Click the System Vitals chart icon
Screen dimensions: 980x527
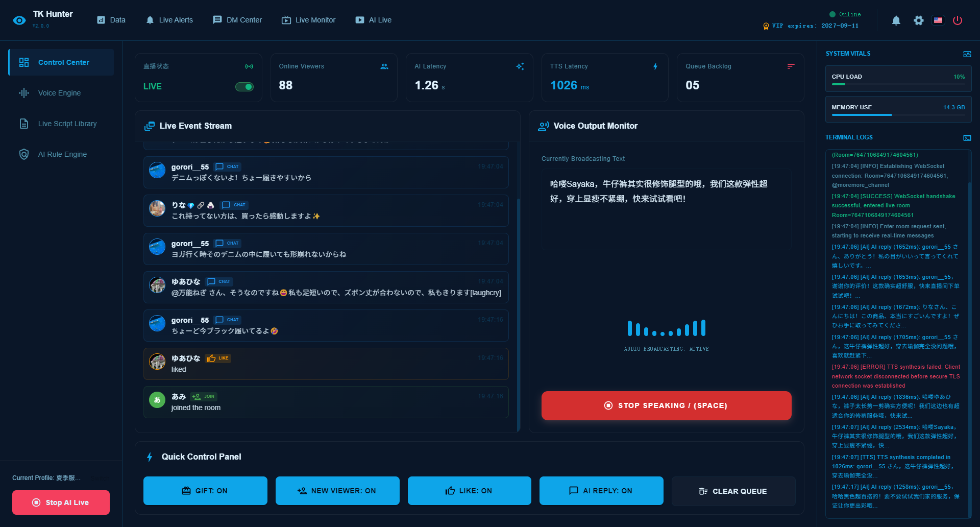pyautogui.click(x=967, y=54)
